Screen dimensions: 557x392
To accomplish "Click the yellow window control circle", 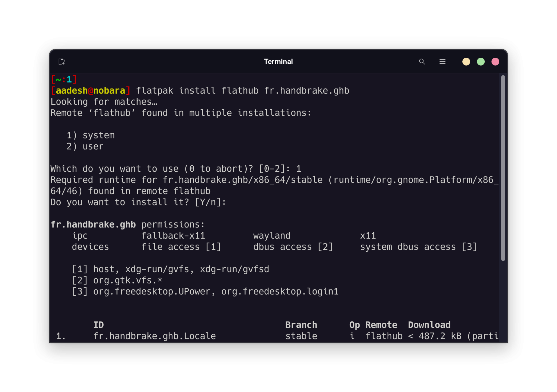I will click(466, 62).
